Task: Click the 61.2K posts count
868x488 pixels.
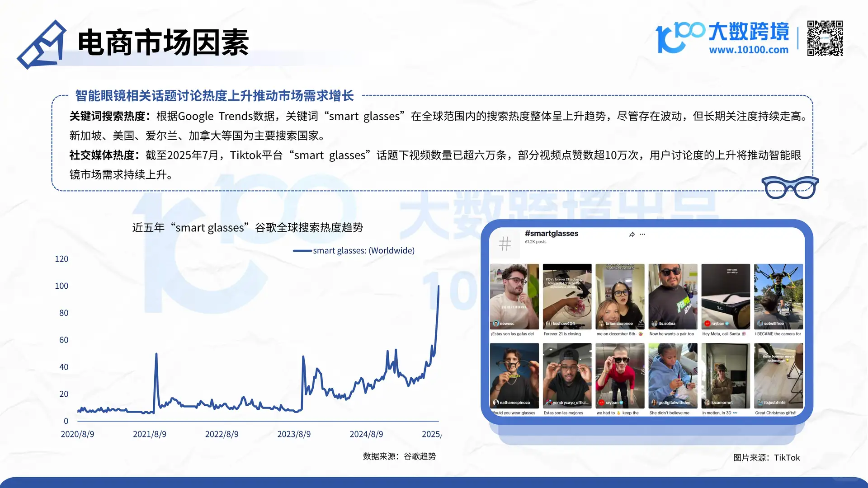Action: click(x=535, y=242)
